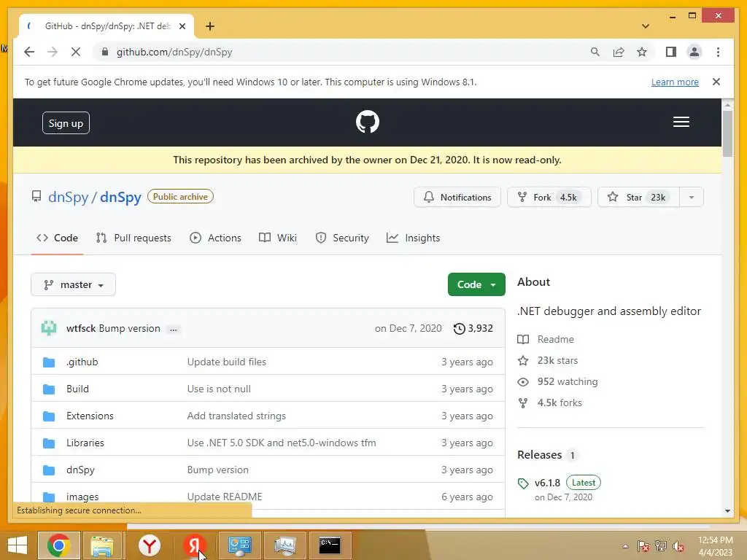Open File Explorer from the taskbar

(x=103, y=545)
